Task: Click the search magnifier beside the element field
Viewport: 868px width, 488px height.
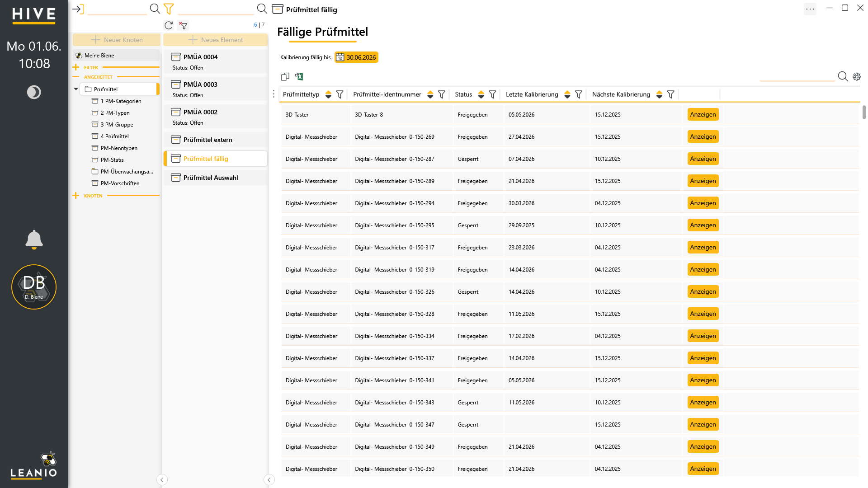Action: (x=262, y=9)
